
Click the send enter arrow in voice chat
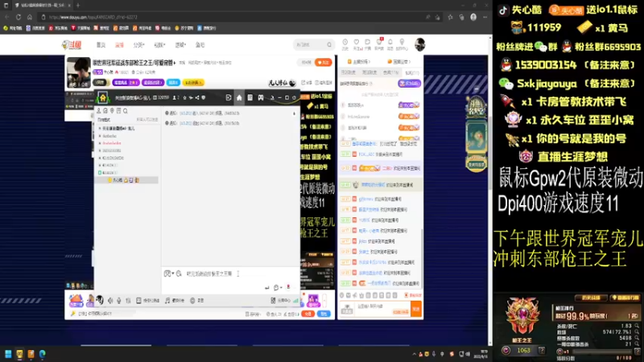(267, 287)
